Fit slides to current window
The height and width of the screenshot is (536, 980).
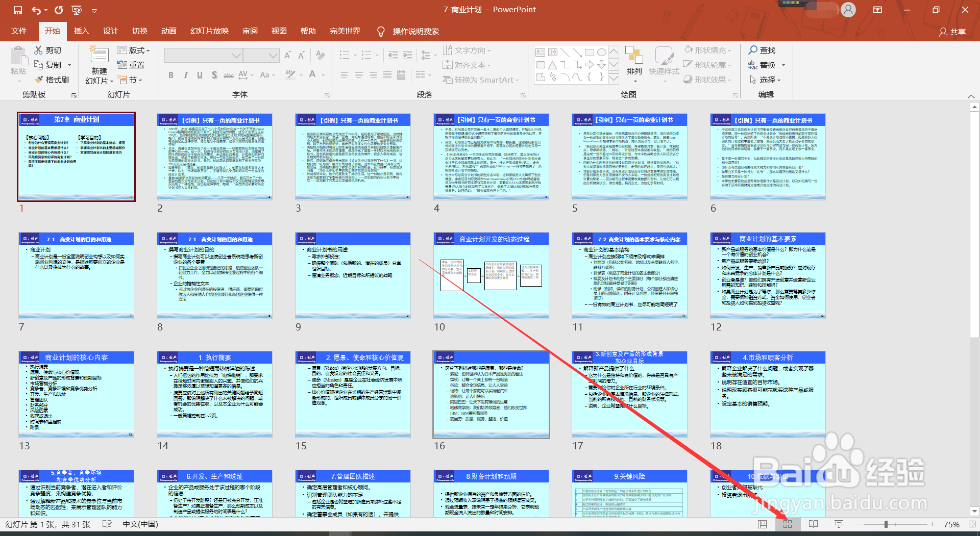[x=972, y=524]
